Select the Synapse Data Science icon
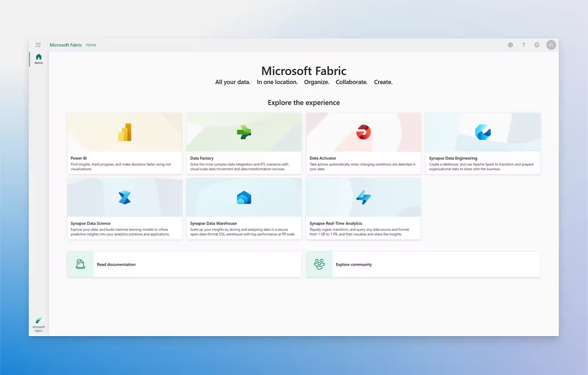This screenshot has width=588, height=375. tap(124, 197)
